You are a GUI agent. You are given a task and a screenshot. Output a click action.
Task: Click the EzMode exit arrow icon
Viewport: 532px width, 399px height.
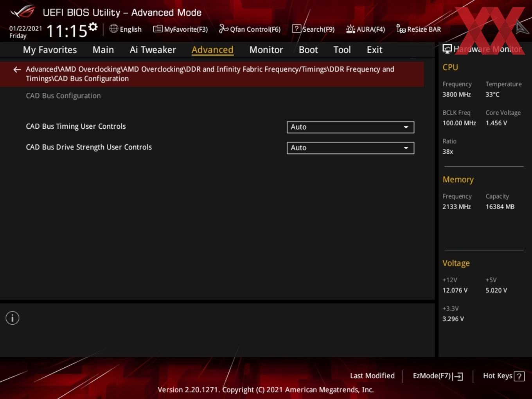(458, 376)
